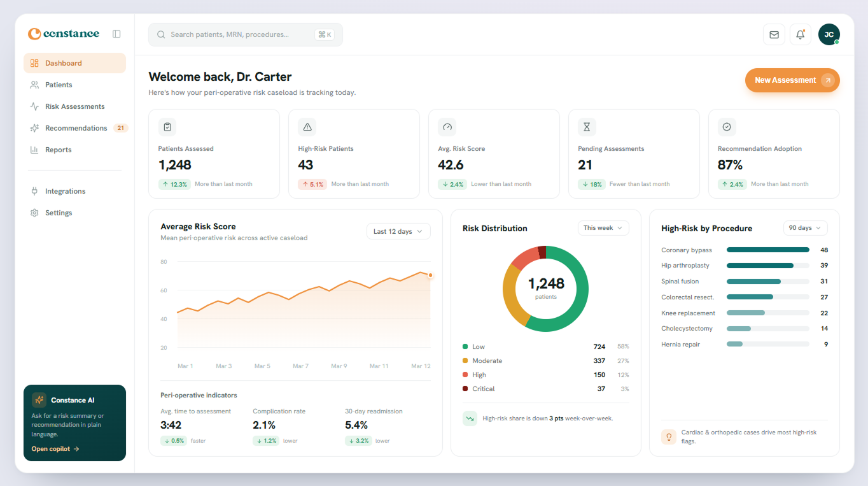868x486 pixels.
Task: Open the This week dropdown
Action: [x=603, y=228]
